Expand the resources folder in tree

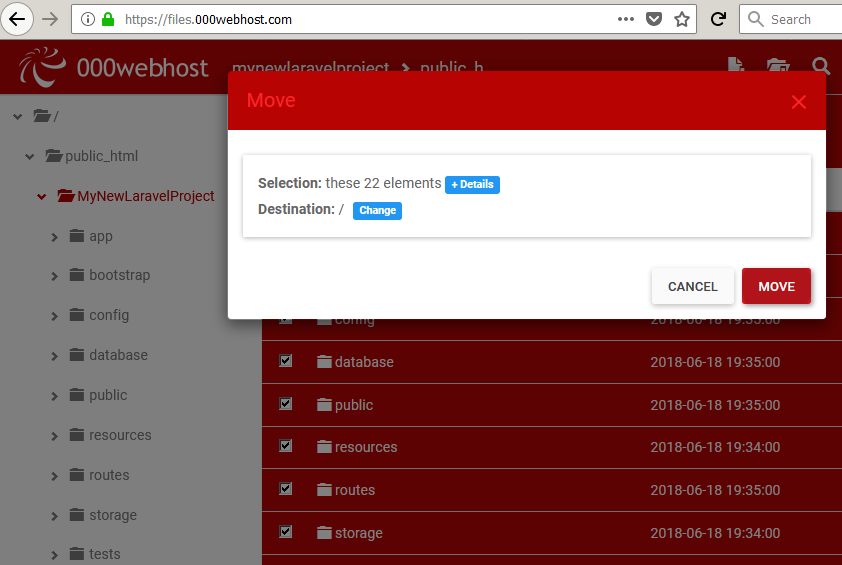click(x=54, y=436)
